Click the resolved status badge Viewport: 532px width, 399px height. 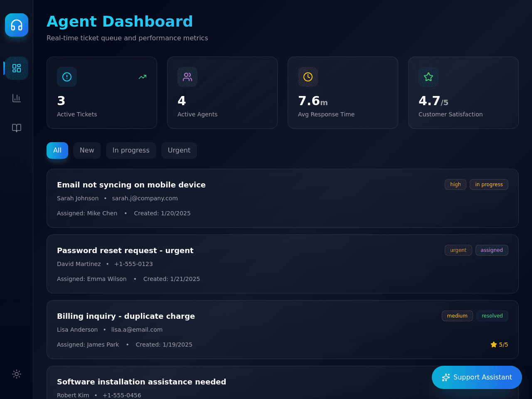coord(492,316)
